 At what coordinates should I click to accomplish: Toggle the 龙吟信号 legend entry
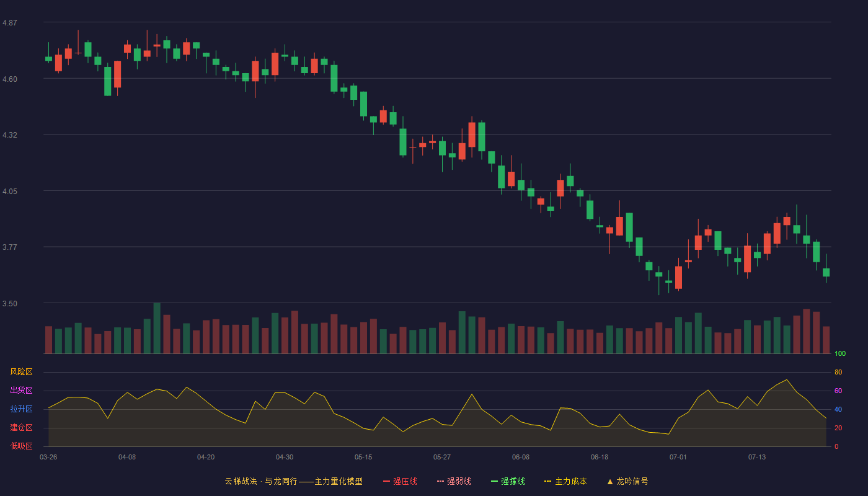tap(627, 481)
